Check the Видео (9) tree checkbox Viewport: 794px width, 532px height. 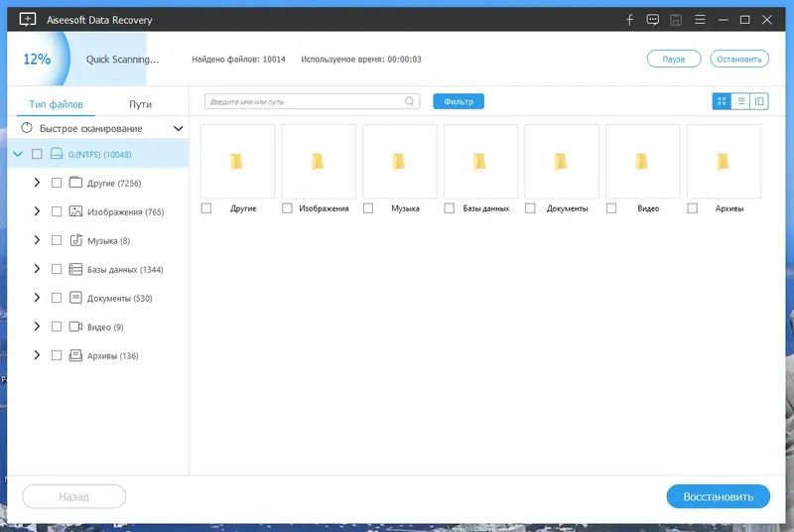point(57,327)
